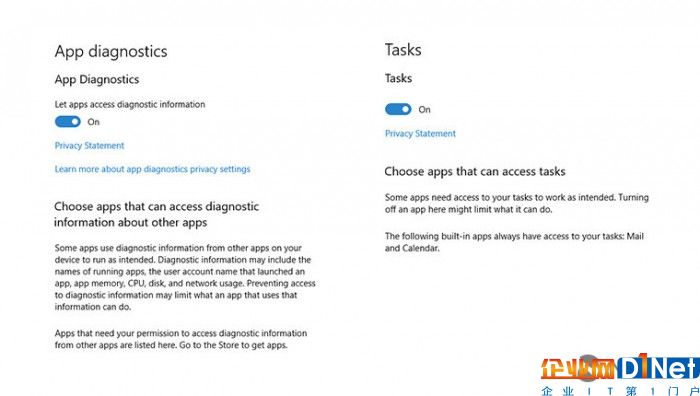Click the On label beside Tasks toggle

(425, 109)
